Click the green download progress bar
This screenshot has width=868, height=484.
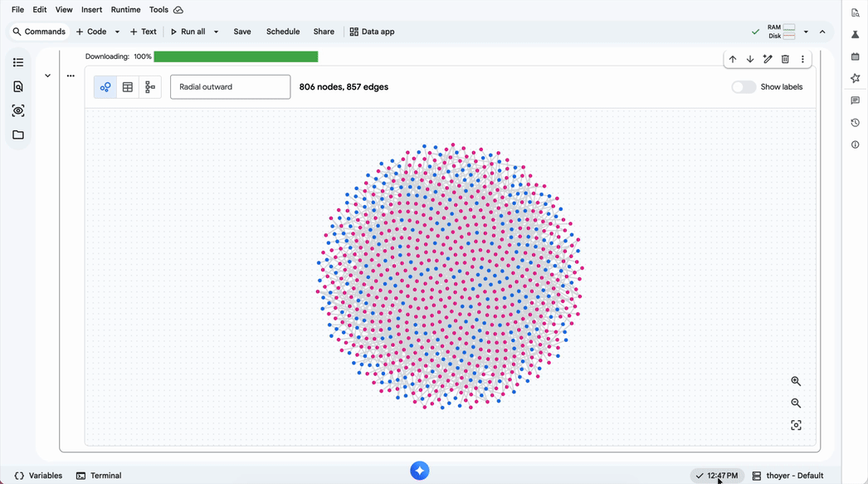(x=236, y=56)
